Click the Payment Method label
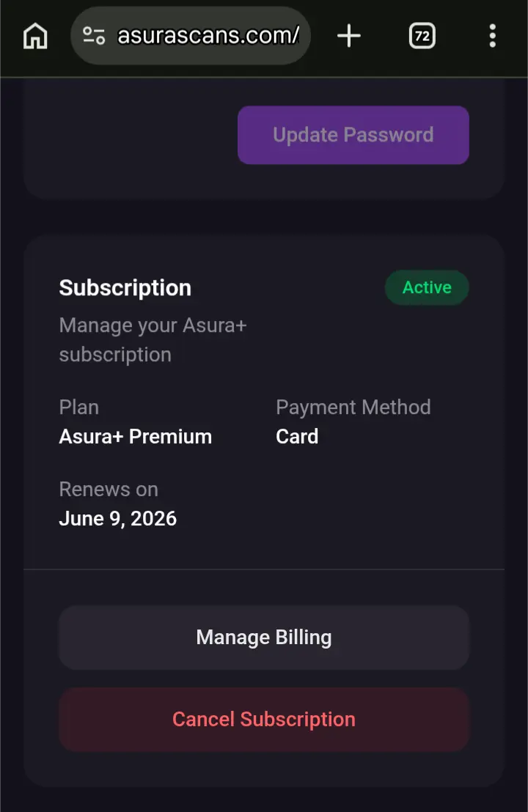528x812 pixels. click(x=353, y=407)
